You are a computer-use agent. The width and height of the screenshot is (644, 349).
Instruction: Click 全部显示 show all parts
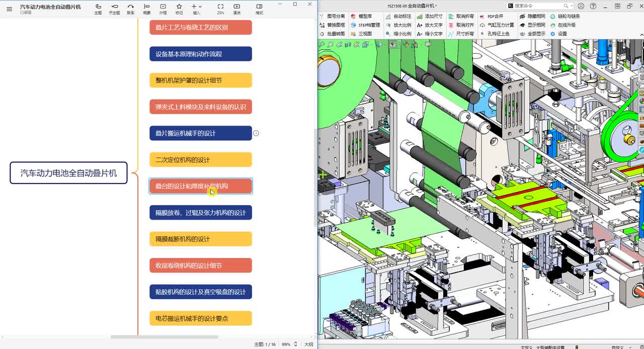533,34
